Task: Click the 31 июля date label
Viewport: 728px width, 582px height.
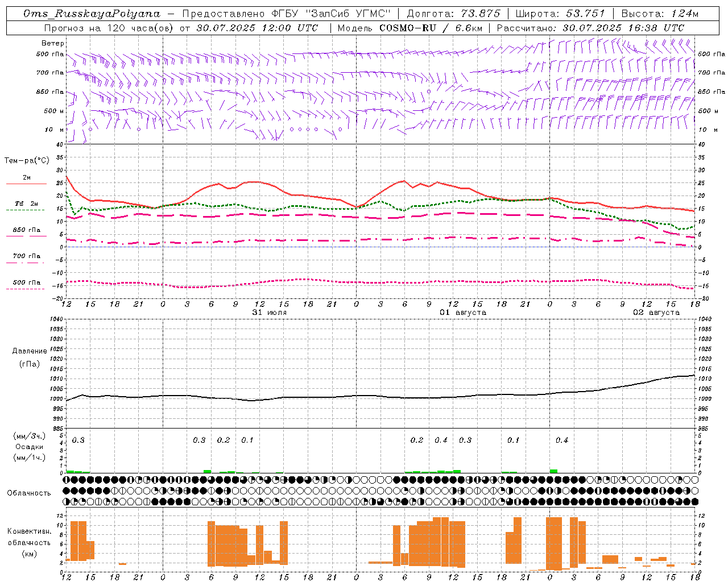Action: (x=270, y=313)
